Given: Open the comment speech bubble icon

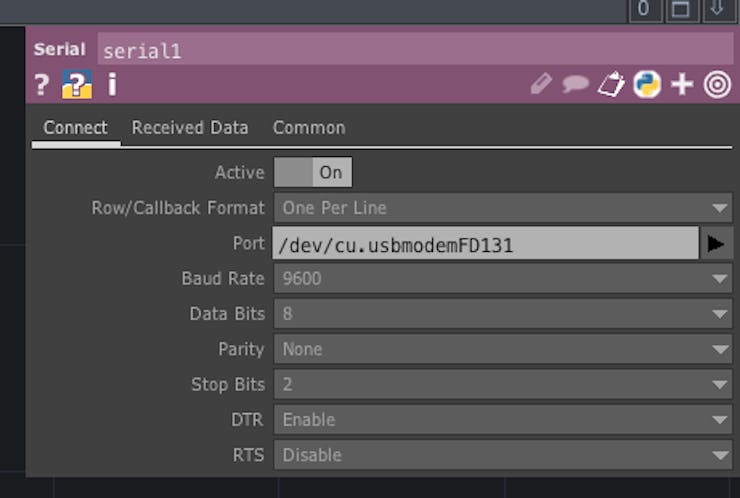Looking at the screenshot, I should [575, 85].
